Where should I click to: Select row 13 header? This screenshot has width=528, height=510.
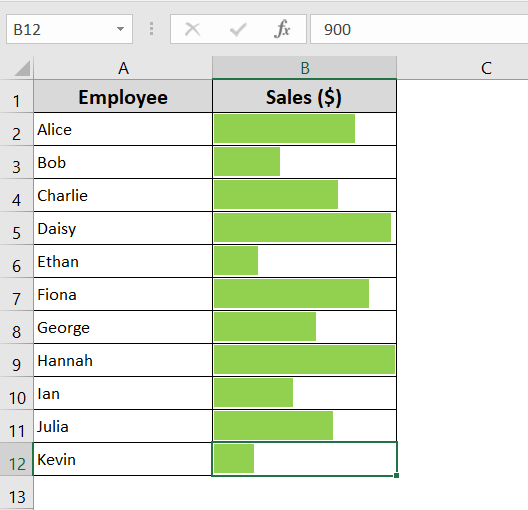(16, 493)
